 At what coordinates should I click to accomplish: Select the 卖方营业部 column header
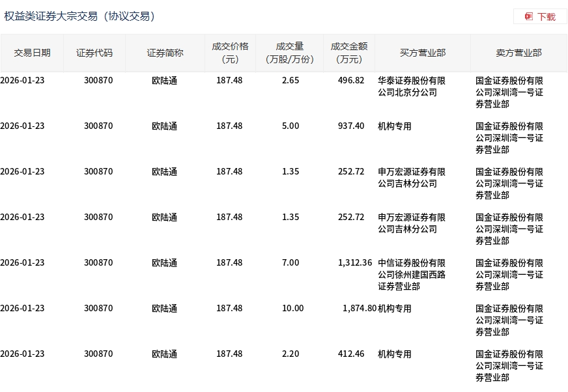point(518,53)
